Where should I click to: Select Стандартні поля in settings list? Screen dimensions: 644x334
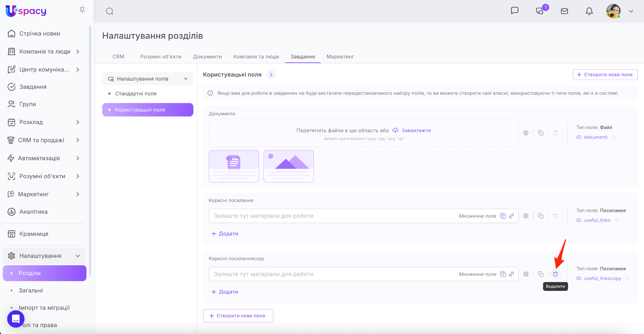tap(136, 93)
